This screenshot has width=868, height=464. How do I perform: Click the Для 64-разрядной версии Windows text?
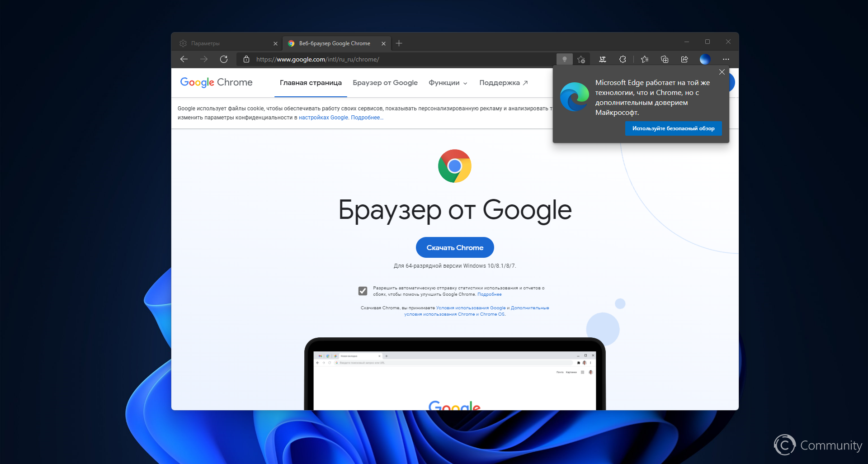(455, 266)
